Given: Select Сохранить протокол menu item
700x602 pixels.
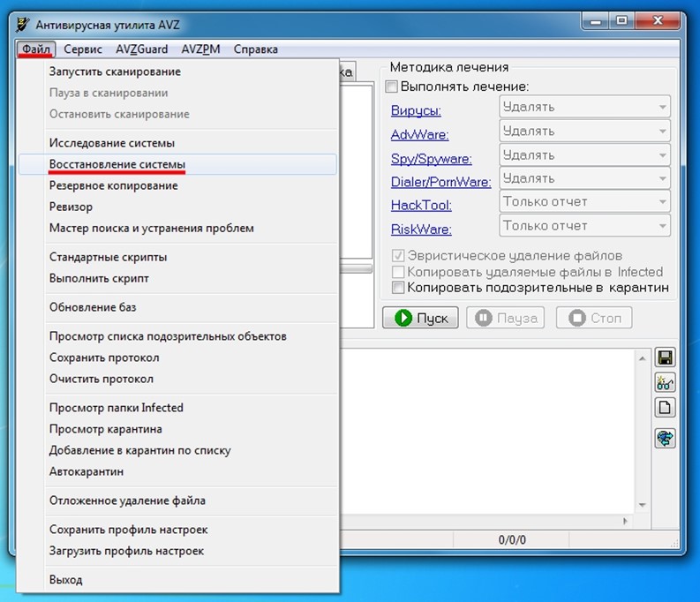Looking at the screenshot, I should click(x=177, y=357).
